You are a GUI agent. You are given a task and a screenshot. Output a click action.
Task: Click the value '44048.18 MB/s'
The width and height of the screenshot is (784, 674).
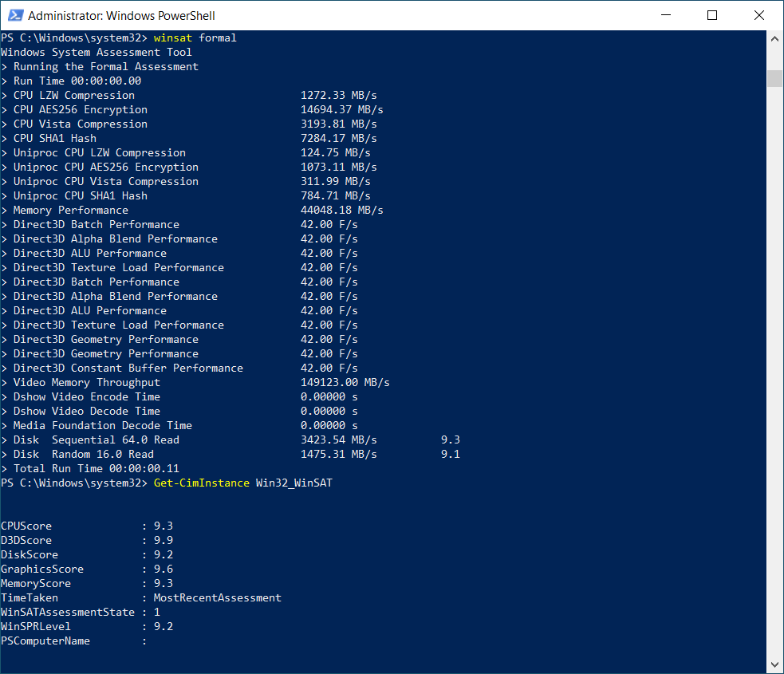click(341, 211)
